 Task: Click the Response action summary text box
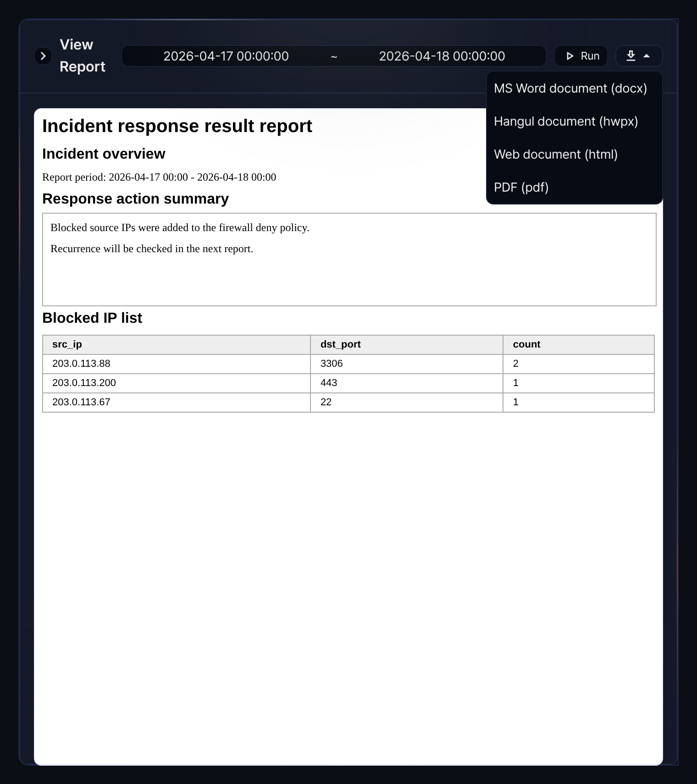coord(349,259)
